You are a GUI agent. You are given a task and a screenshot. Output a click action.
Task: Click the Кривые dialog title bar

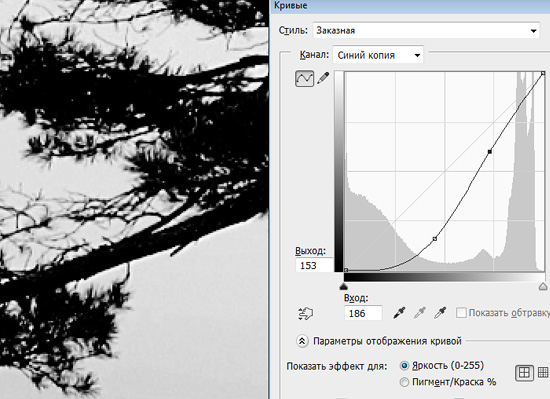(x=410, y=6)
